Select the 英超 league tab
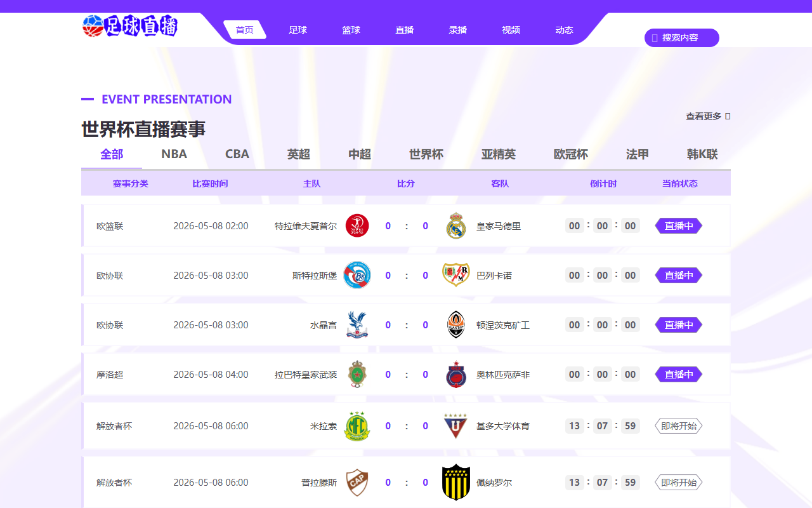Image resolution: width=812 pixels, height=508 pixels. click(299, 154)
